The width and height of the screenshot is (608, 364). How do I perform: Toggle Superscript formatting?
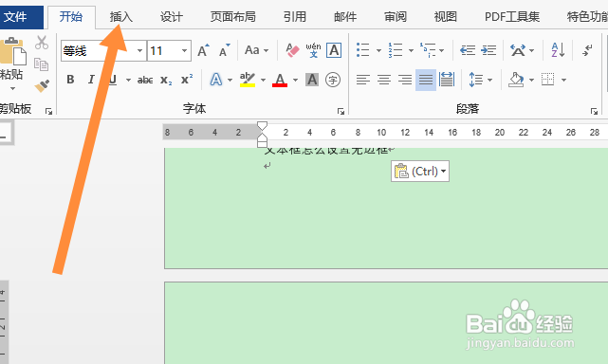click(187, 80)
